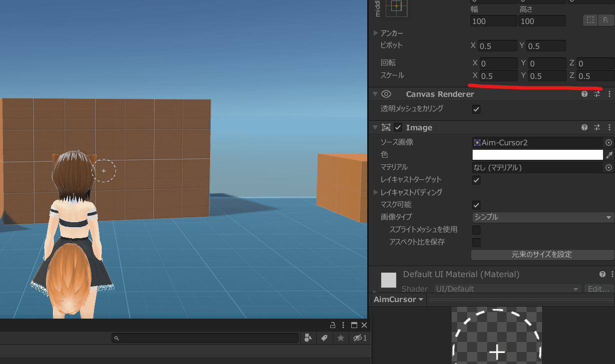Open the Image component three-dot menu

[609, 127]
